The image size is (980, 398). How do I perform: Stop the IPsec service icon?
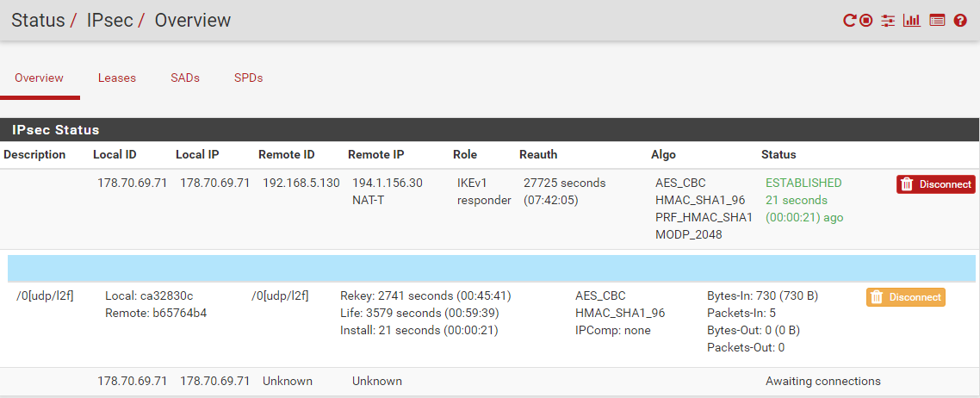pos(866,21)
